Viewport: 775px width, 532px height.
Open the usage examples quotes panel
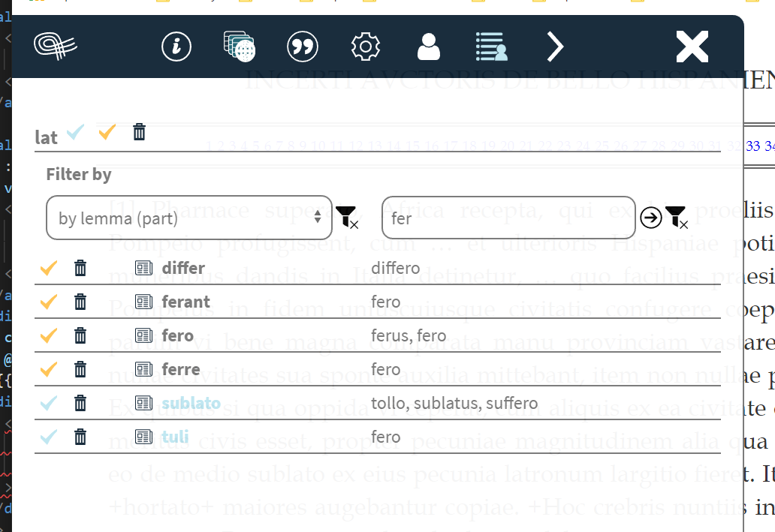(x=302, y=47)
